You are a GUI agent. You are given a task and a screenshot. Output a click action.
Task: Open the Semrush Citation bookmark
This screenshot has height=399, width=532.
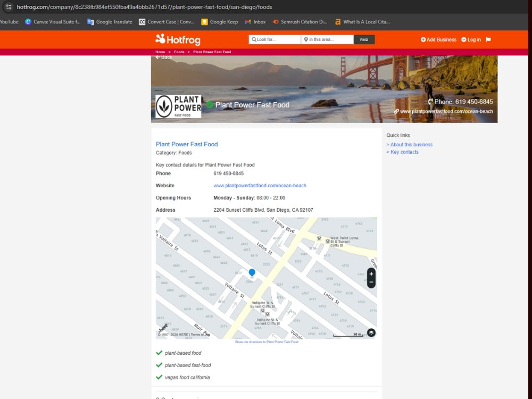(x=300, y=22)
